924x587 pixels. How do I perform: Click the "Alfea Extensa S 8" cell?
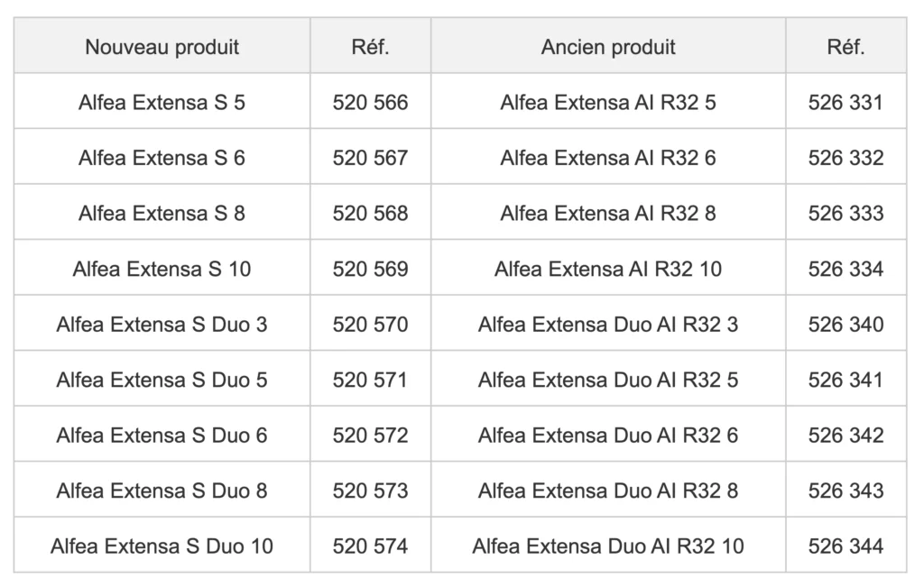(x=162, y=214)
